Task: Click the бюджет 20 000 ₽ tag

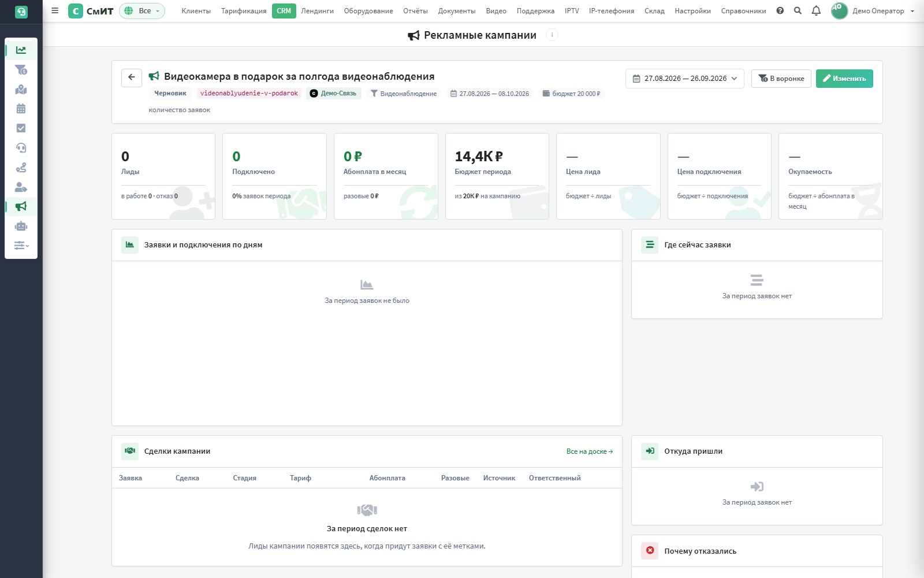Action: tap(572, 93)
